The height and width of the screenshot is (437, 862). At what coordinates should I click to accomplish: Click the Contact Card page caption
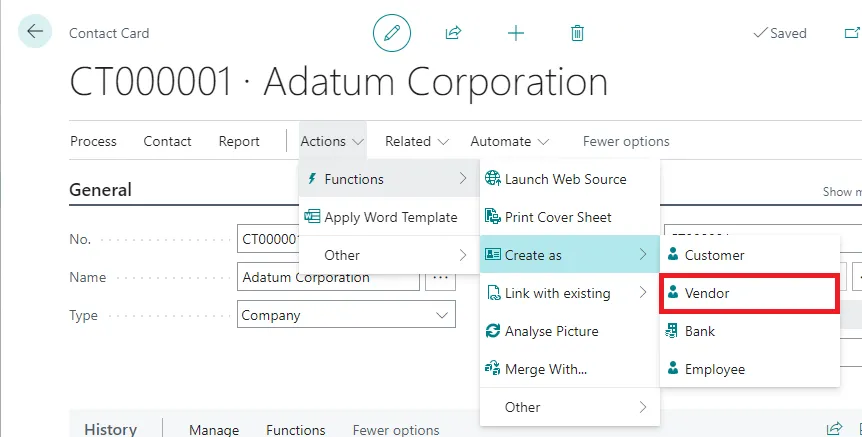coord(109,33)
